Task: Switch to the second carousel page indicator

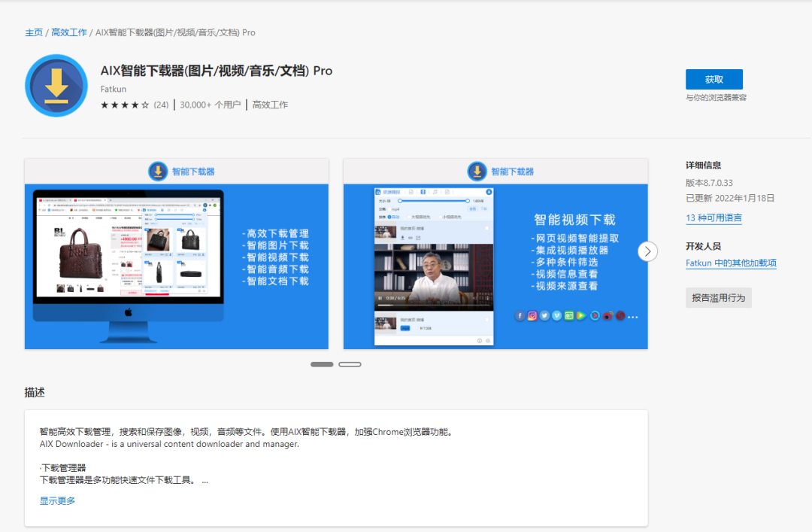Action: [350, 364]
